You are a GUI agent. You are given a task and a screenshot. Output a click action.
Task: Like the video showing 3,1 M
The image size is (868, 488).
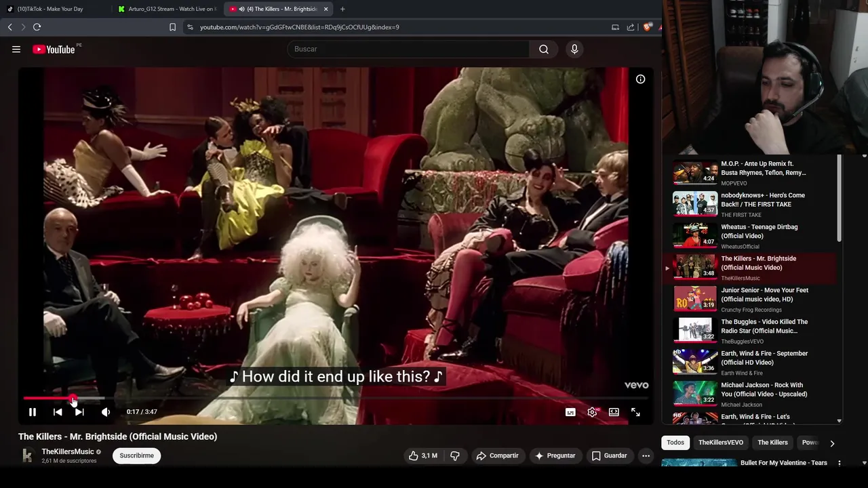point(422,455)
